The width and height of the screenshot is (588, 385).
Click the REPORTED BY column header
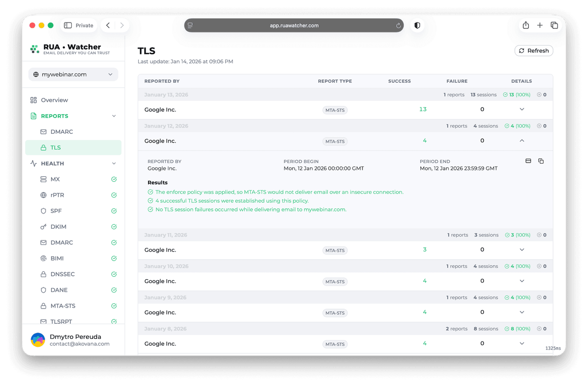(x=162, y=81)
